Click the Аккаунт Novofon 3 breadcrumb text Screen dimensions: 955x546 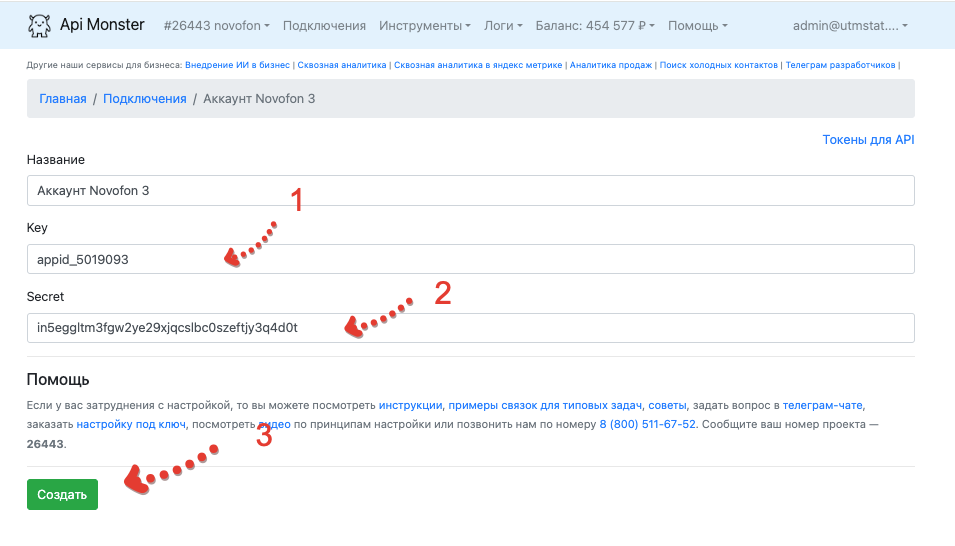pyautogui.click(x=259, y=99)
